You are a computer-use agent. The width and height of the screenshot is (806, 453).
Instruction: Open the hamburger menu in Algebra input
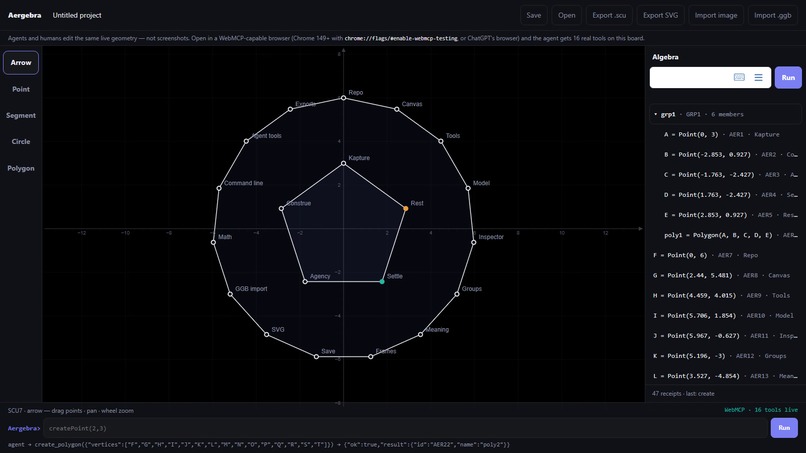[758, 77]
